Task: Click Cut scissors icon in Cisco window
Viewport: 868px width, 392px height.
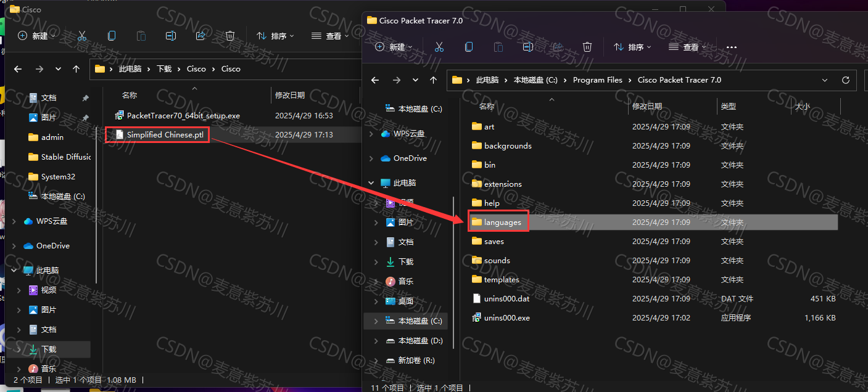Action: pyautogui.click(x=82, y=36)
